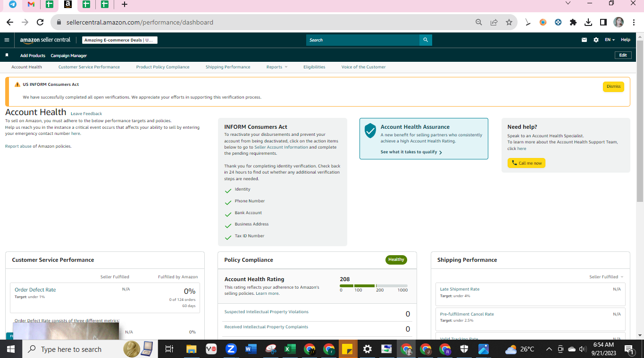Open the Voice of the Customer tab

363,67
